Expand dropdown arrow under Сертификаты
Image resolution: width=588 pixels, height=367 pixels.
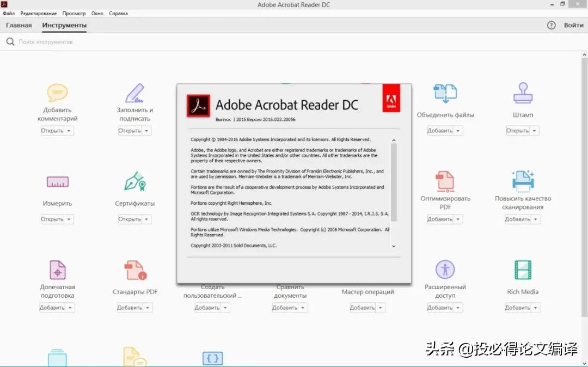tap(146, 219)
